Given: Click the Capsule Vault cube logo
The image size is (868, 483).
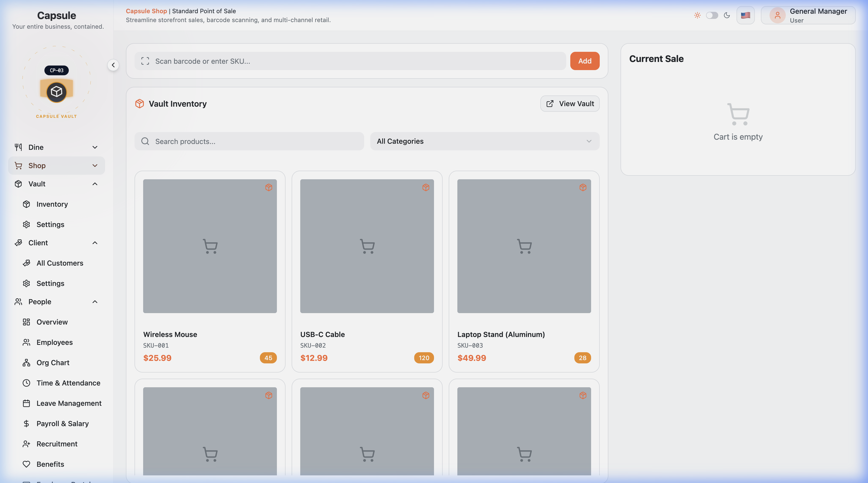Looking at the screenshot, I should [x=56, y=92].
